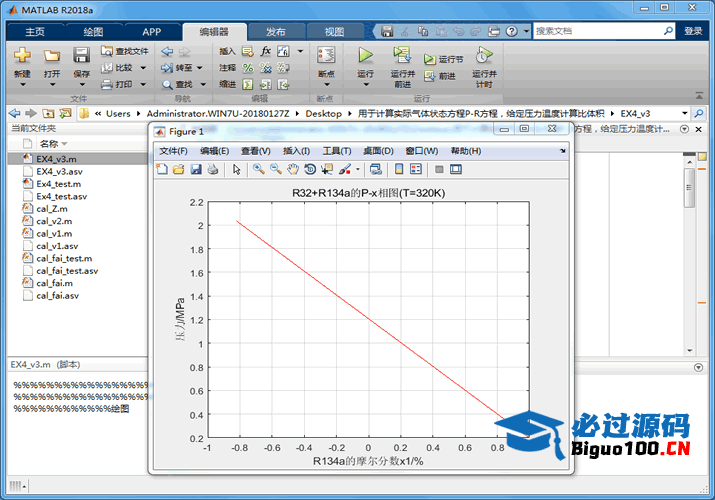Viewport: 715px width, 500px height.
Task: Select file cal_v1.asv in folder list
Action: click(57, 246)
